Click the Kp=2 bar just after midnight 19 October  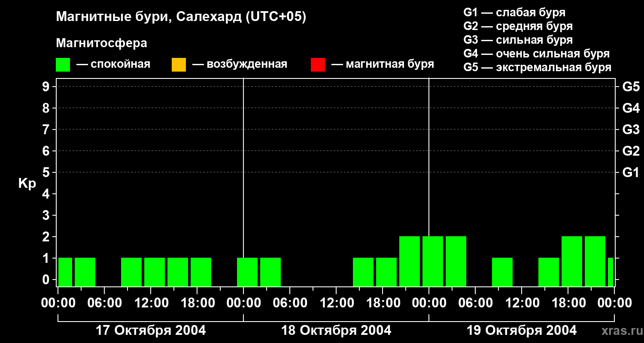[x=433, y=261]
